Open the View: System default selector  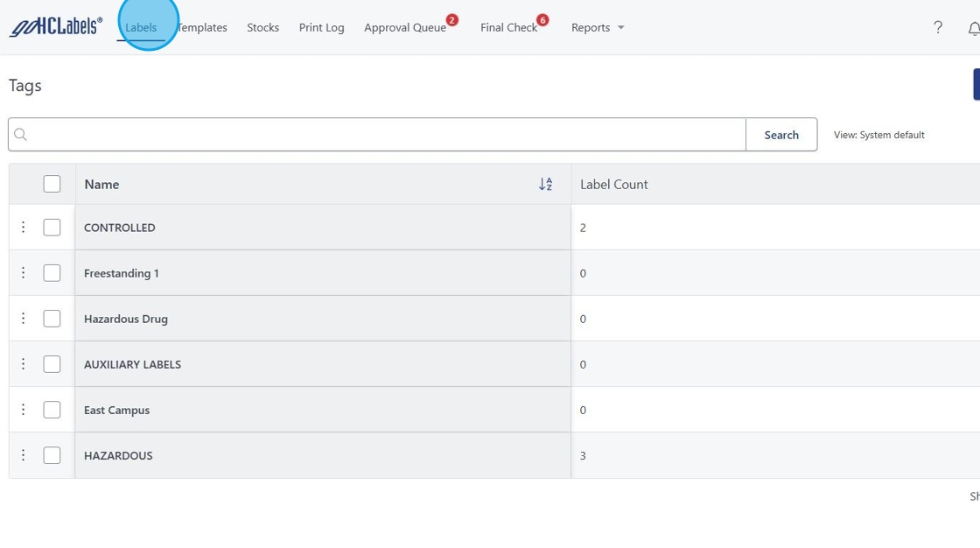pos(878,135)
